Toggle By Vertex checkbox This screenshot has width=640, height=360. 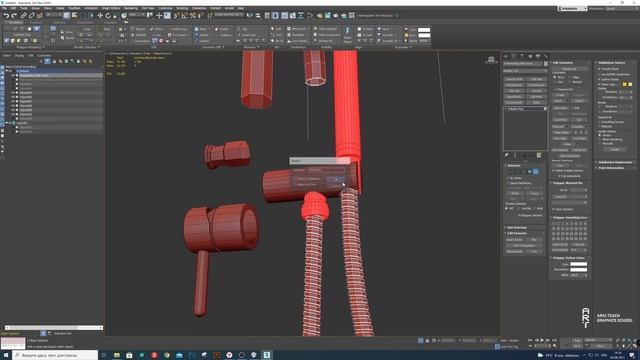509,178
